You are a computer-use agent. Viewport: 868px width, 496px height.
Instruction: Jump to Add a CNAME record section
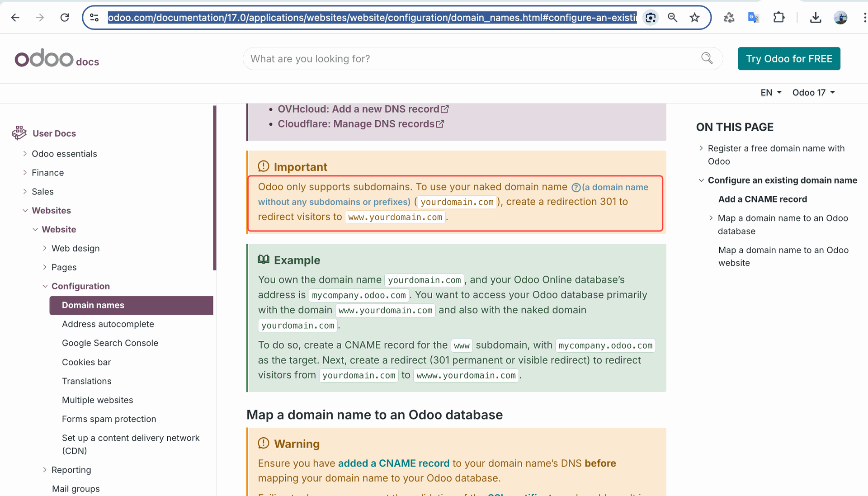point(763,199)
